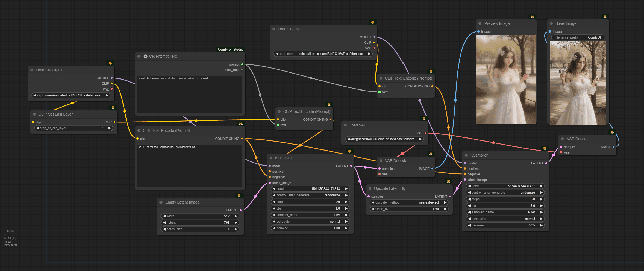Click the fox badge above Empty Latent Image node
Image resolution: width=644 pixels, height=271 pixels.
click(x=240, y=195)
